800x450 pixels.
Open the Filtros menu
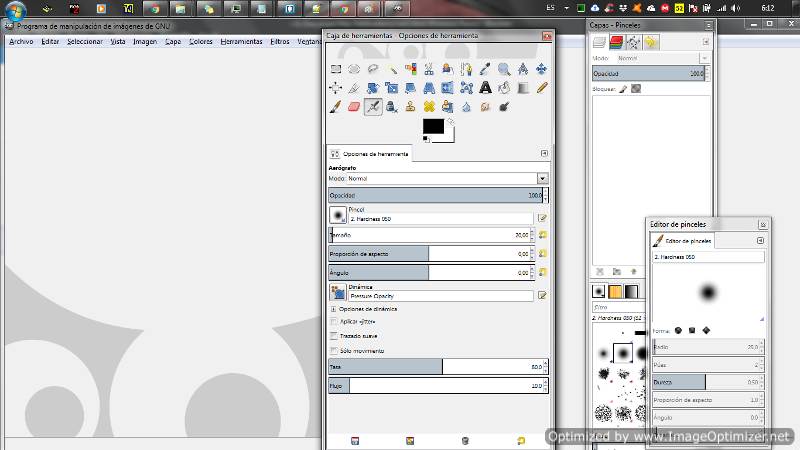280,41
